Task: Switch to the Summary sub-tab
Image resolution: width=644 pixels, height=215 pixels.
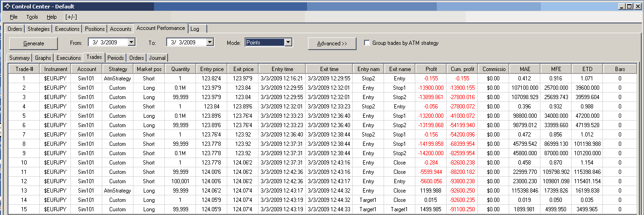Action: (x=20, y=58)
